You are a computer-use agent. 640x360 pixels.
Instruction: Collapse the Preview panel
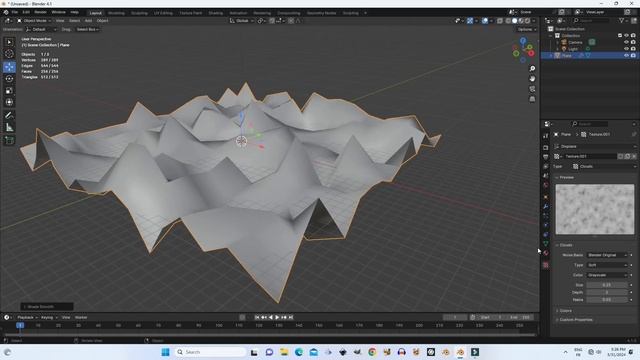(566, 178)
